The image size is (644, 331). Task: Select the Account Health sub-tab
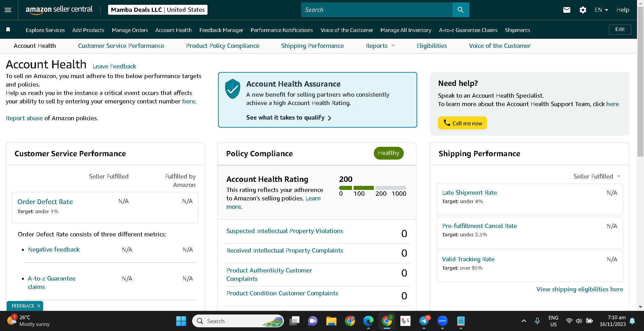pyautogui.click(x=35, y=46)
